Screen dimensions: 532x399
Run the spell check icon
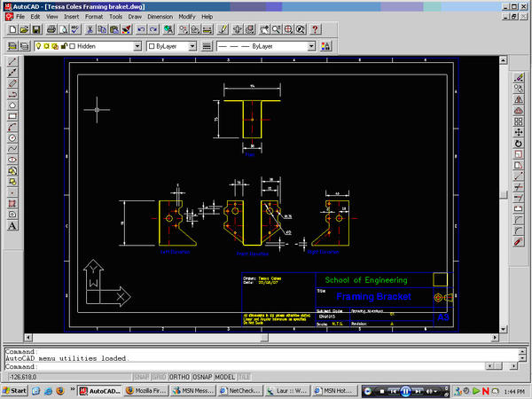point(75,29)
